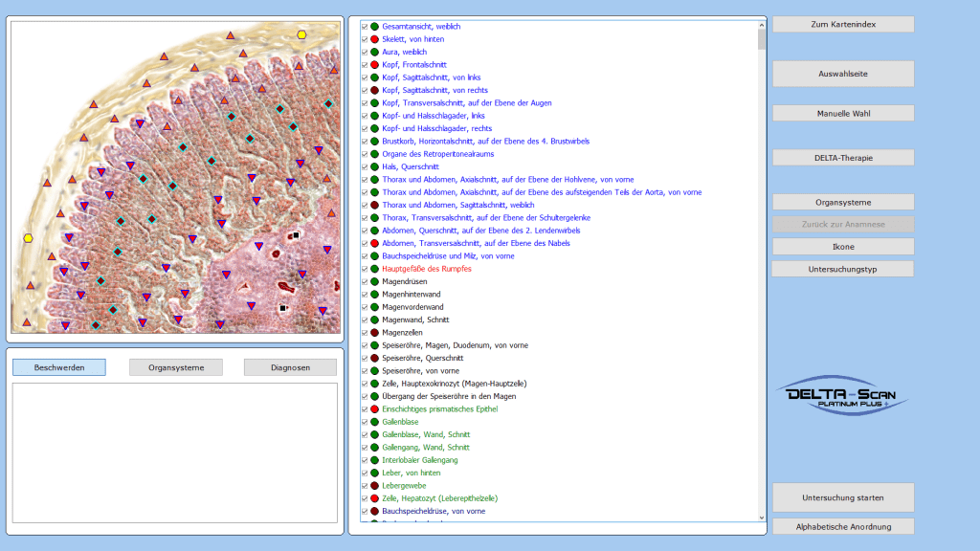Toggle the checkbox for Hauptgefäße des Rumpfes
The height and width of the screenshot is (551, 980).
[365, 269]
